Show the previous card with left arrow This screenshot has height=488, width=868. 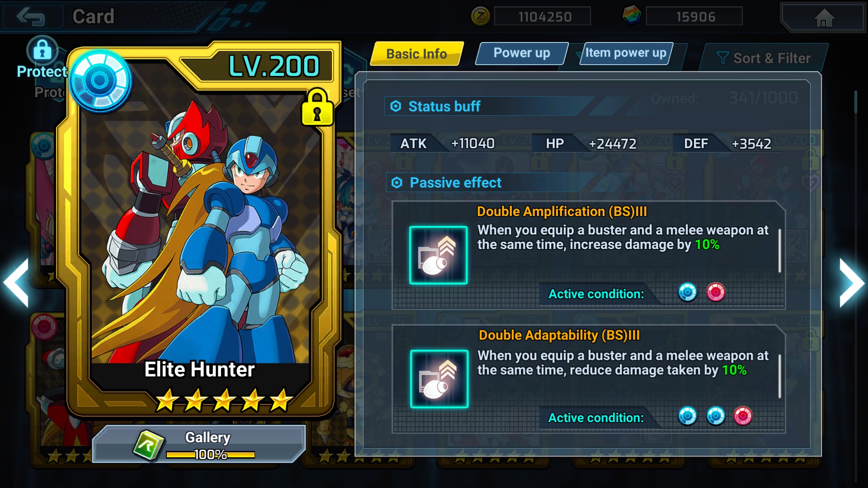point(16,283)
